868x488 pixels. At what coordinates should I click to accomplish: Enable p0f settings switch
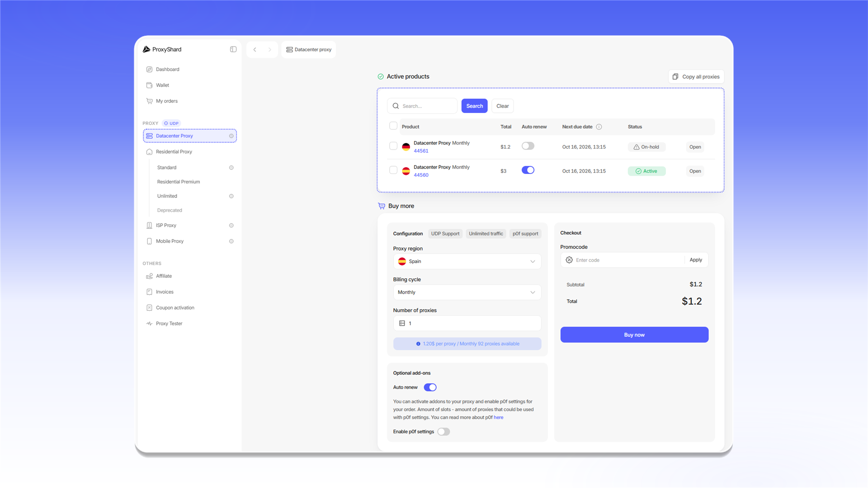(443, 432)
